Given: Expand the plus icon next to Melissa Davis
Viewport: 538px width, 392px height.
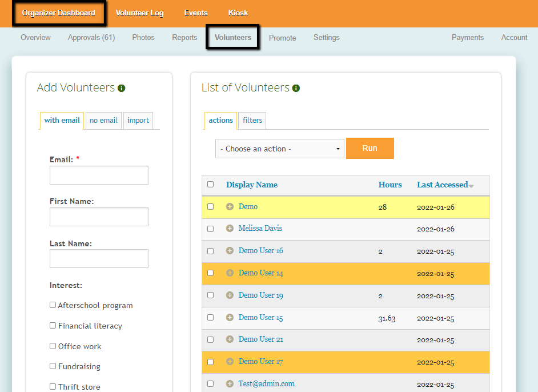Looking at the screenshot, I should pos(230,229).
